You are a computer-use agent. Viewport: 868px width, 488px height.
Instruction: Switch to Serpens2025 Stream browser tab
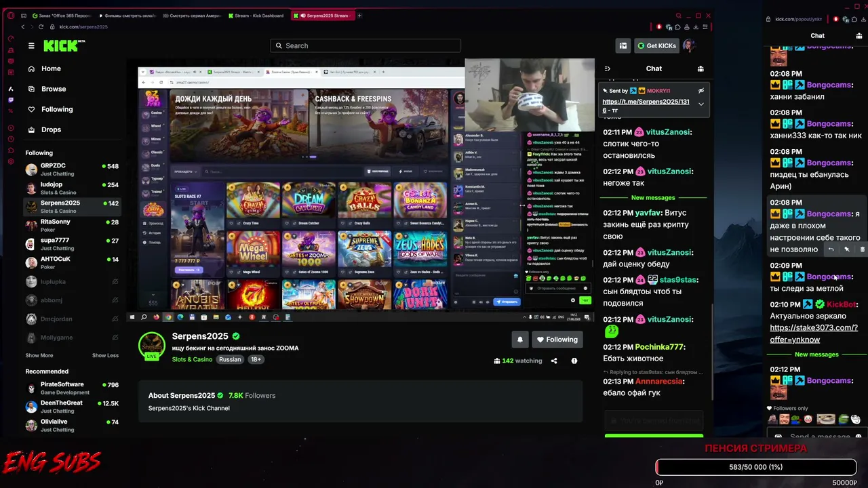pyautogui.click(x=323, y=16)
